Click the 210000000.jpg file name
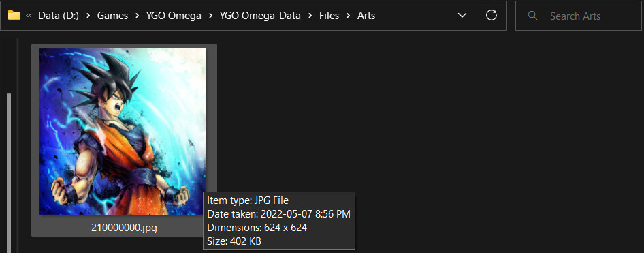Screen dimensions: 644x253 tap(124, 227)
